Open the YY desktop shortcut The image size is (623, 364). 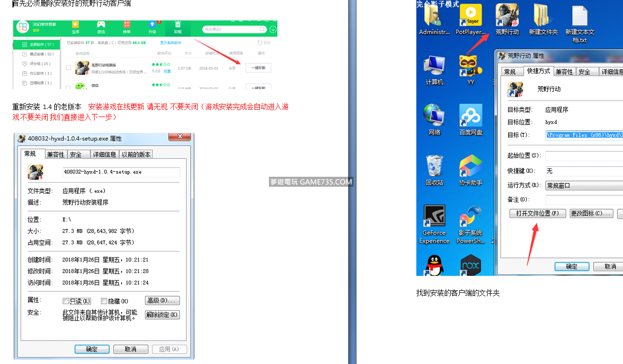470,66
